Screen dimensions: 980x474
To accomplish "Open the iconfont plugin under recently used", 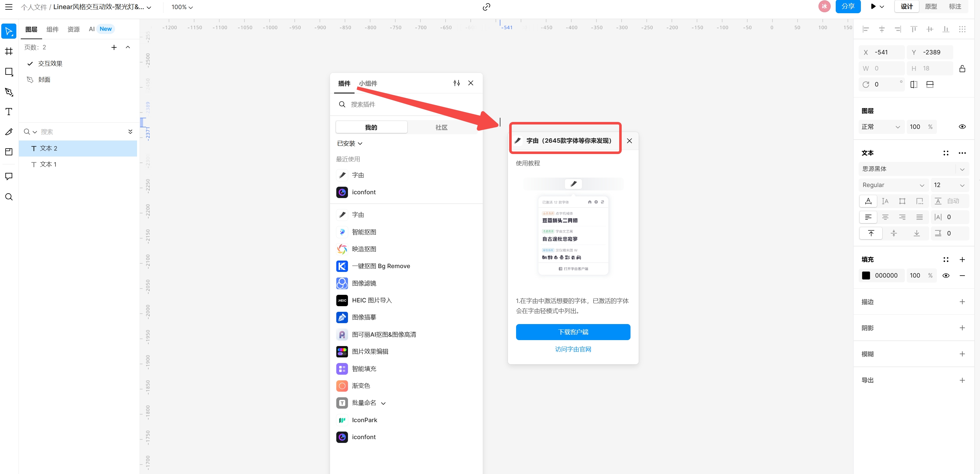I will tap(363, 192).
